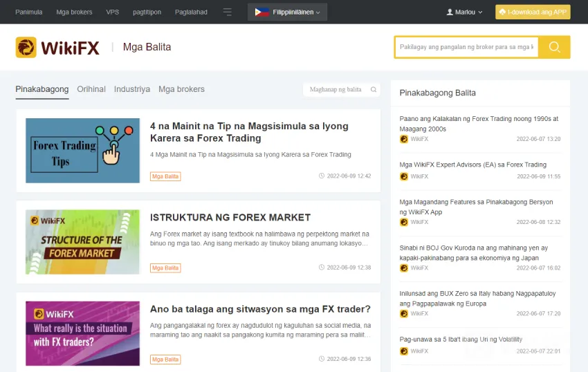This screenshot has width=588, height=372.
Task: Open ISTRUKTURA NG FOREX MARKET article
Action: coord(230,218)
